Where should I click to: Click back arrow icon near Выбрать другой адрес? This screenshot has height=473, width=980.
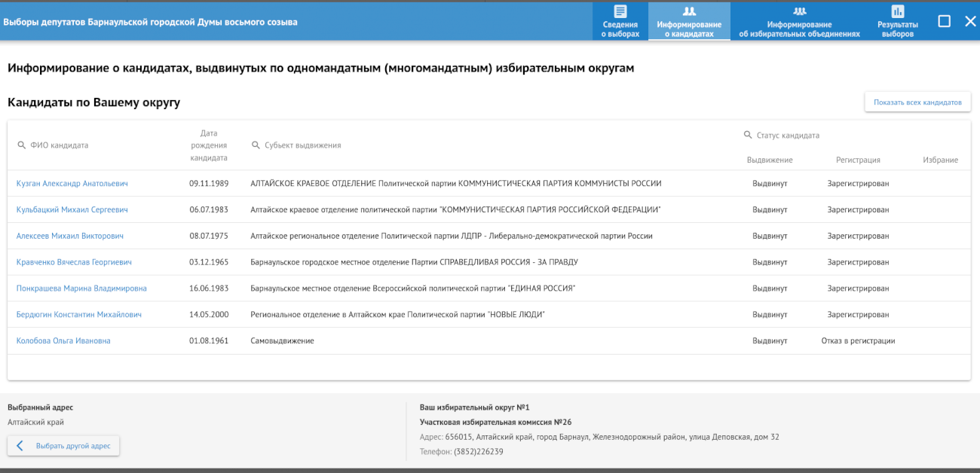[x=20, y=446]
